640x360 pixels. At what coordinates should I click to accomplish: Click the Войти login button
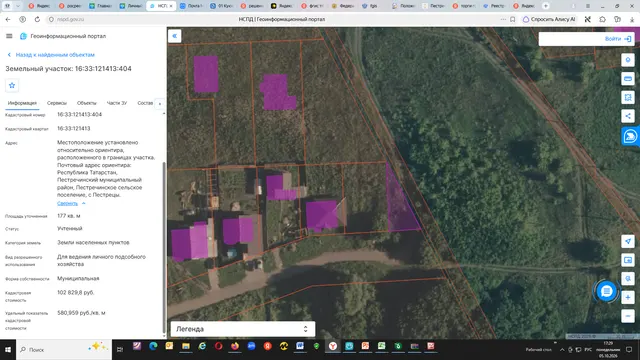coord(618,39)
